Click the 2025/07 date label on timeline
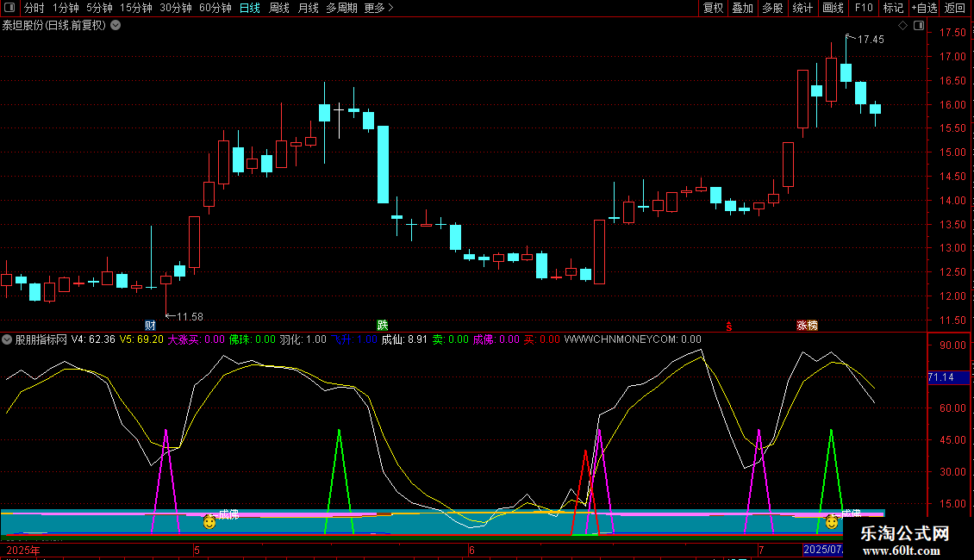The height and width of the screenshot is (560, 974). point(821,549)
